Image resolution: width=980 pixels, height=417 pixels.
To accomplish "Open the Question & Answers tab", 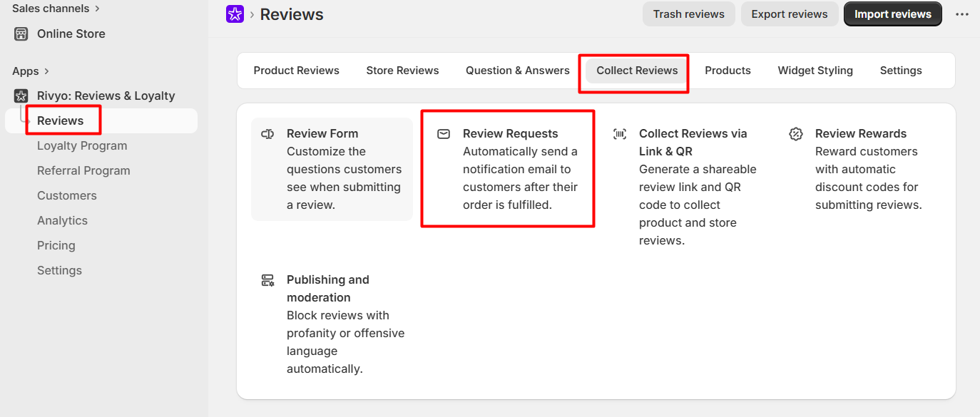I will (518, 71).
